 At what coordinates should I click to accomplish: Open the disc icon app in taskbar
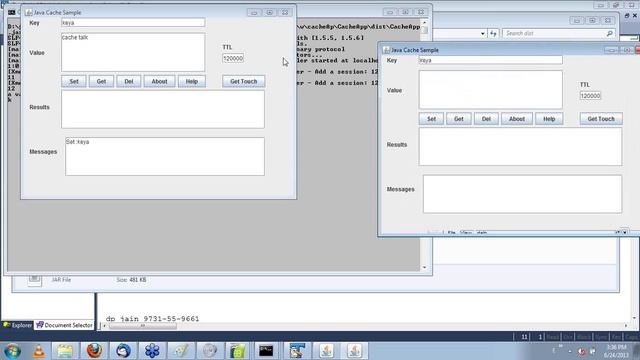tap(210, 351)
